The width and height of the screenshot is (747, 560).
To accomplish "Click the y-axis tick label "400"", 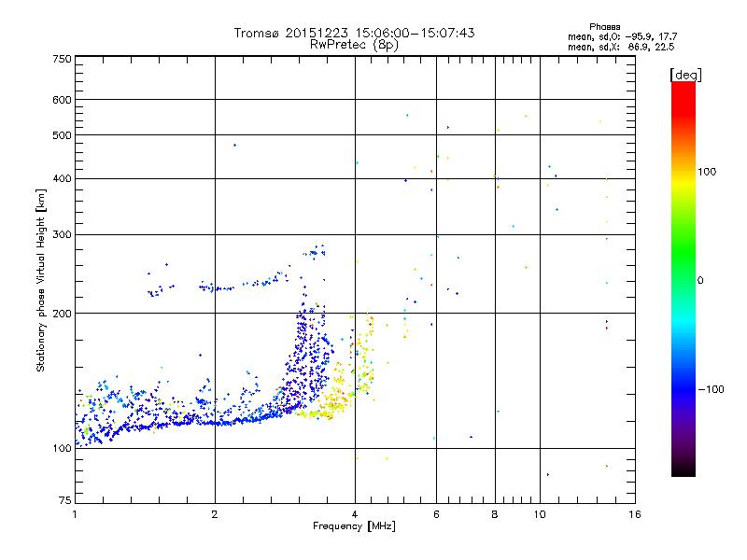I will [x=62, y=178].
